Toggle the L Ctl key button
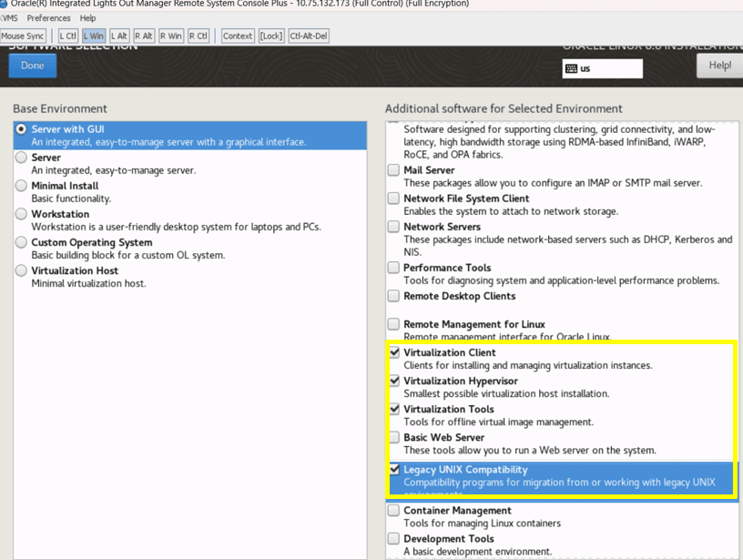Screen dimensions: 743x560 point(67,36)
